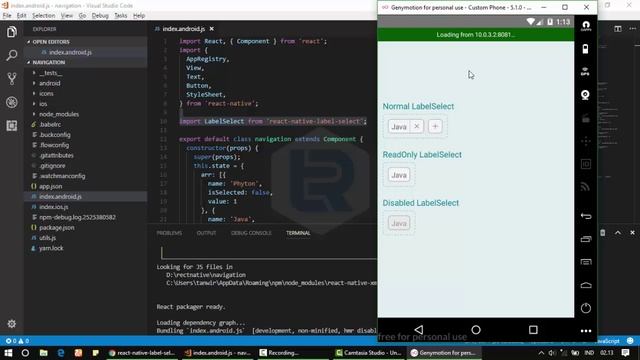The height and width of the screenshot is (360, 640).
Task: Open Windows action center notifications icon
Action: [625, 353]
